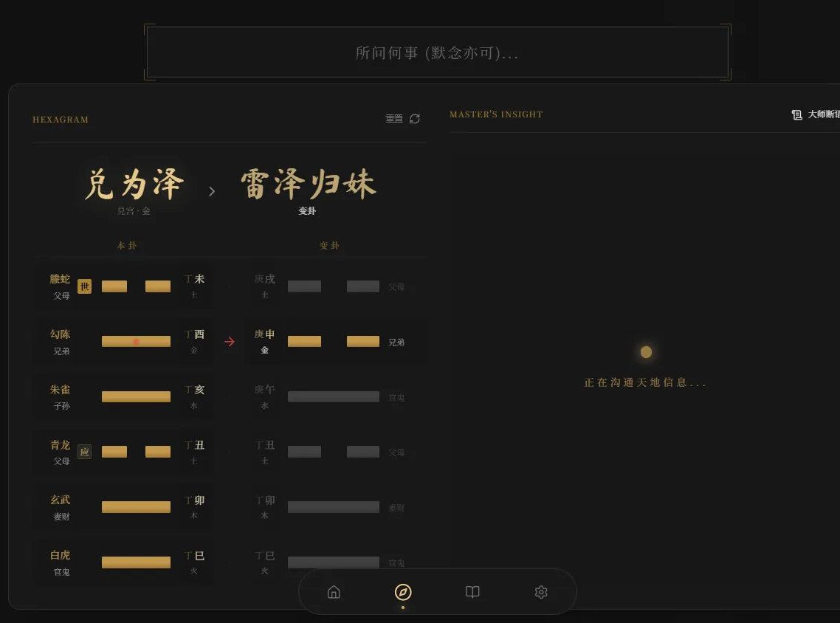The height and width of the screenshot is (623, 840).
Task: Select the 本卦 column header
Action: [127, 246]
